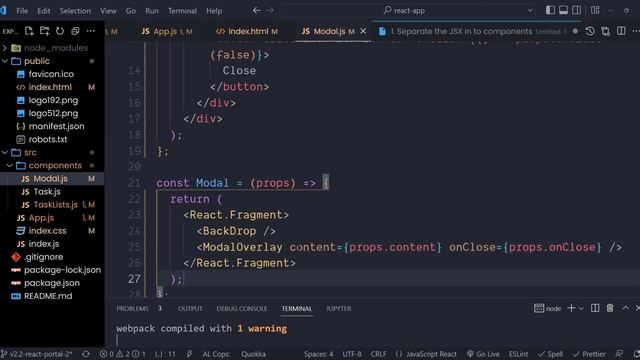This screenshot has width=640, height=360.
Task: Close the Modal.js tab
Action: pos(363,31)
